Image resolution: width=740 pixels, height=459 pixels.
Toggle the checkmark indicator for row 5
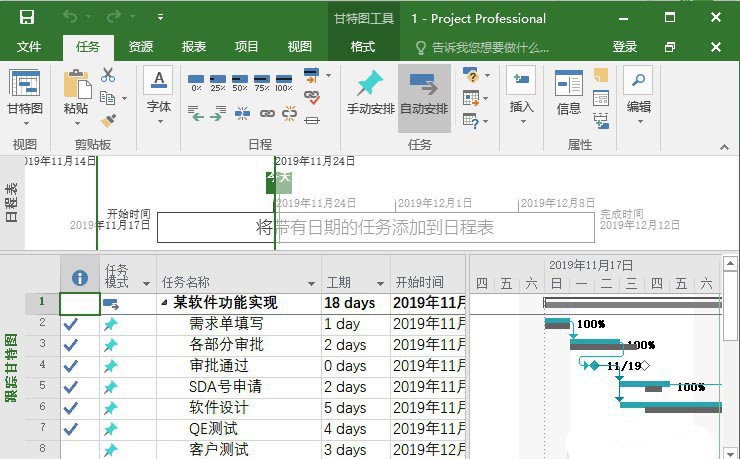(x=71, y=387)
